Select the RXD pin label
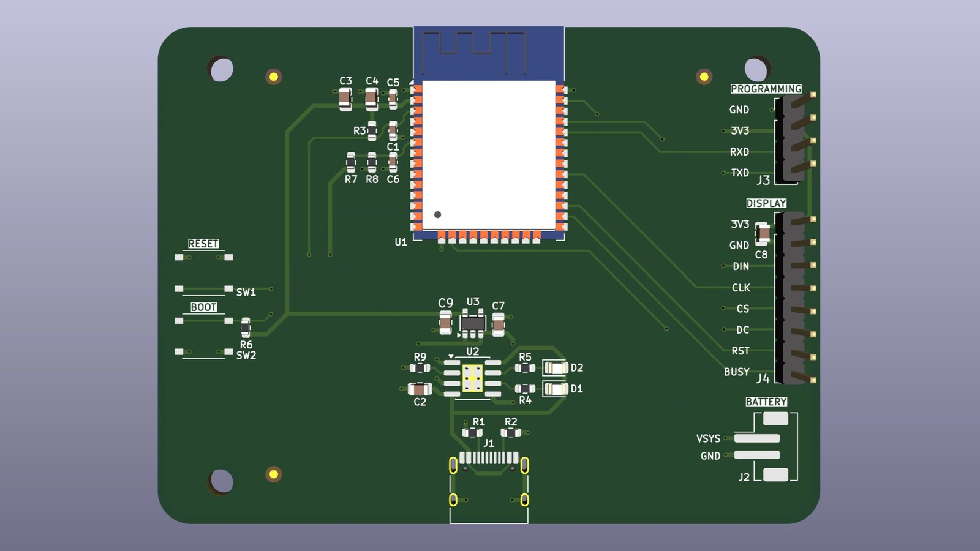The width and height of the screenshot is (980, 551). [739, 152]
